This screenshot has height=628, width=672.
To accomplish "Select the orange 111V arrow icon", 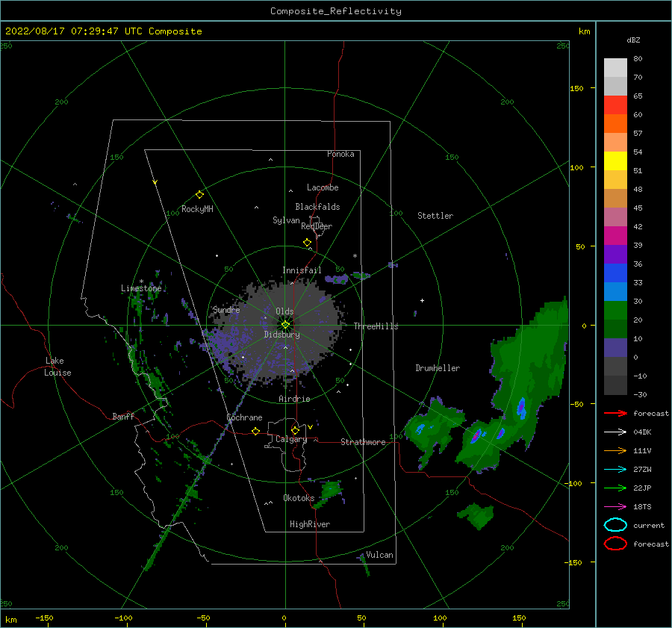I will tap(615, 450).
